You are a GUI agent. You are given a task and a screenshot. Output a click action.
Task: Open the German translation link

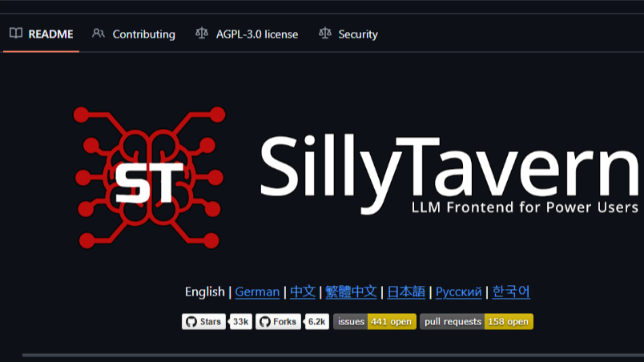[257, 292]
